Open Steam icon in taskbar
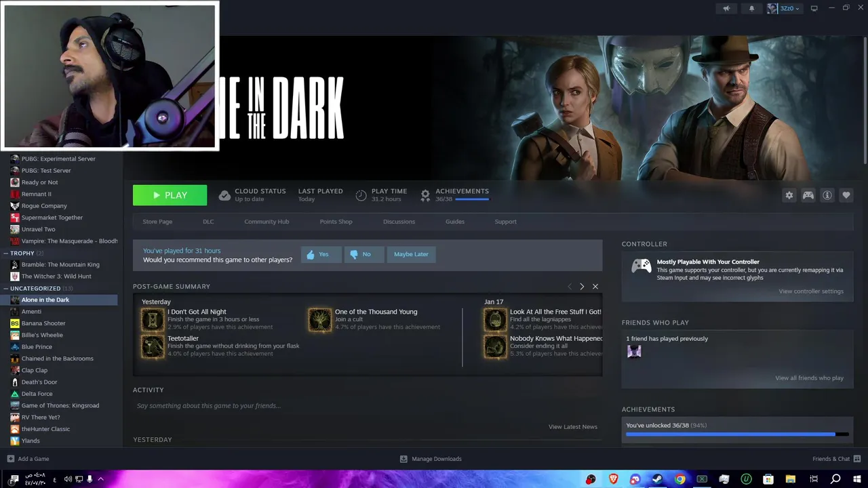 pos(657,479)
